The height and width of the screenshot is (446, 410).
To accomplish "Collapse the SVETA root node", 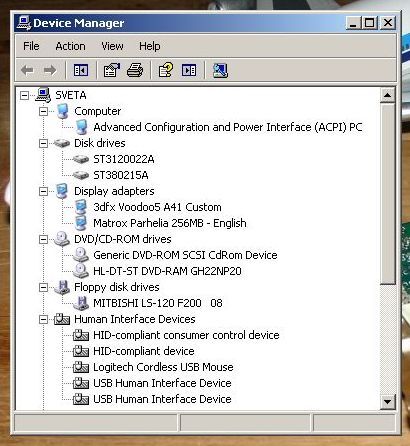I will [x=24, y=96].
